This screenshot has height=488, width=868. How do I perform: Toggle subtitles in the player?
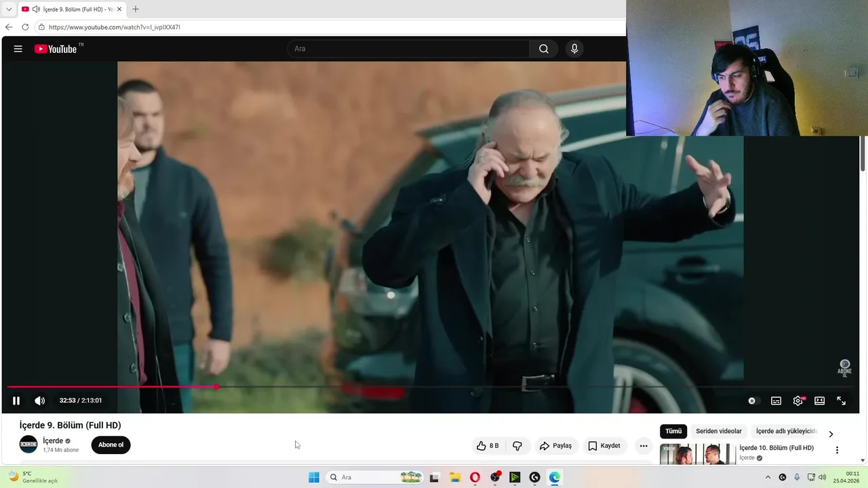click(x=776, y=401)
